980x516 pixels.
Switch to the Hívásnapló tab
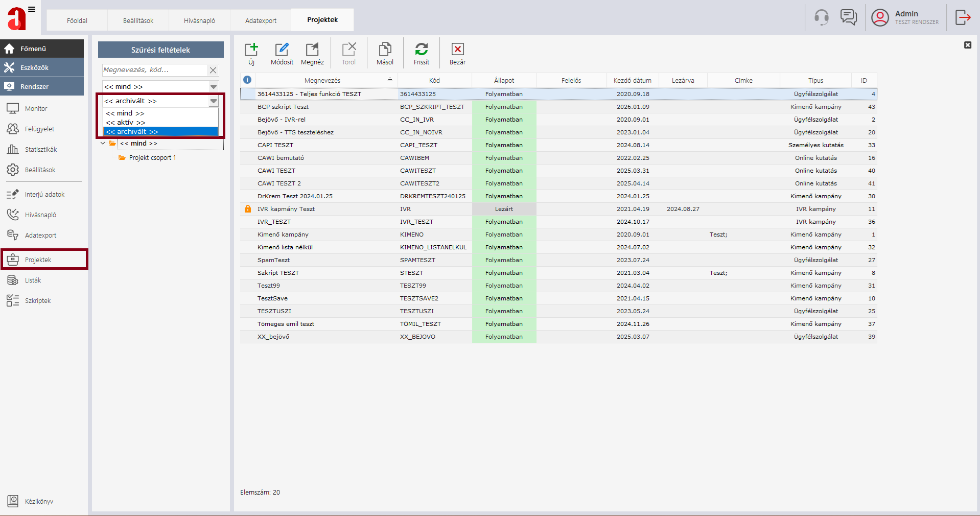click(199, 21)
